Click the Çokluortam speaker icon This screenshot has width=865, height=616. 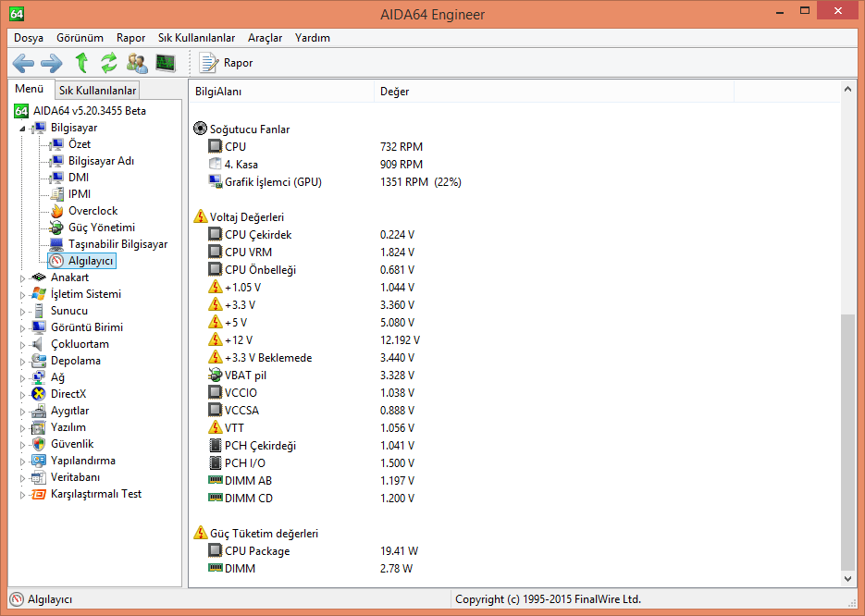(x=38, y=344)
